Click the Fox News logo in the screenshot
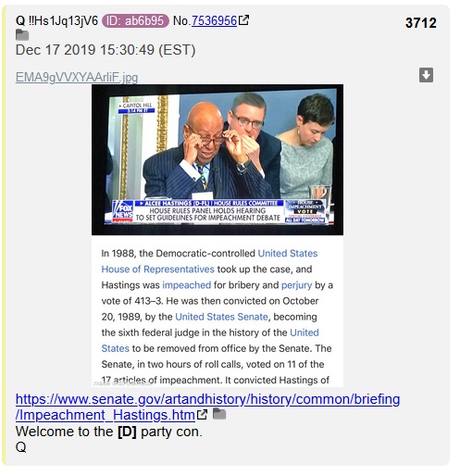The width and height of the screenshot is (460, 476). coord(123,211)
